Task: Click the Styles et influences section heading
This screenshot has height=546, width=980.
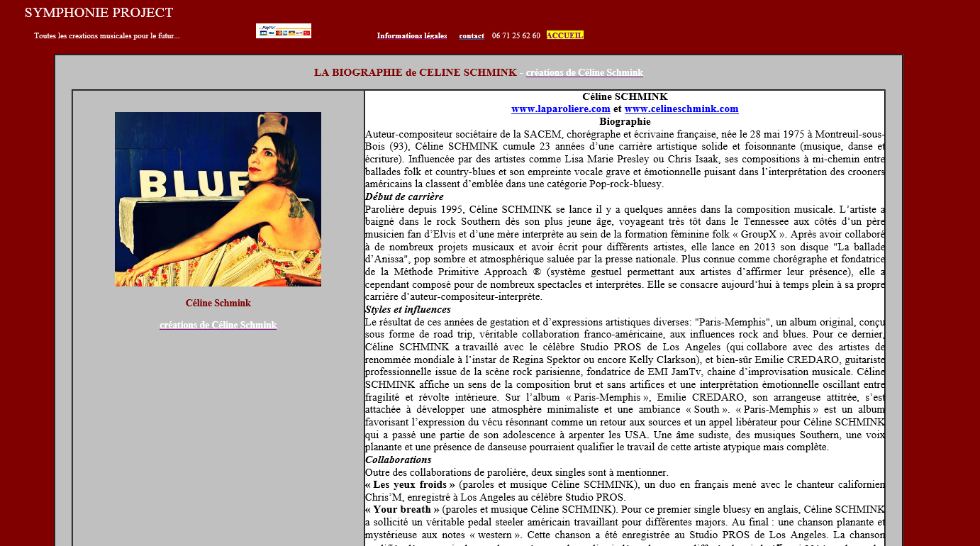Action: tap(407, 310)
